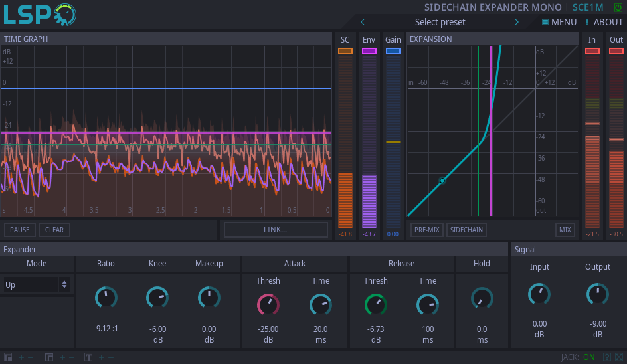Click the -41.8 SC meter reading

(345, 234)
